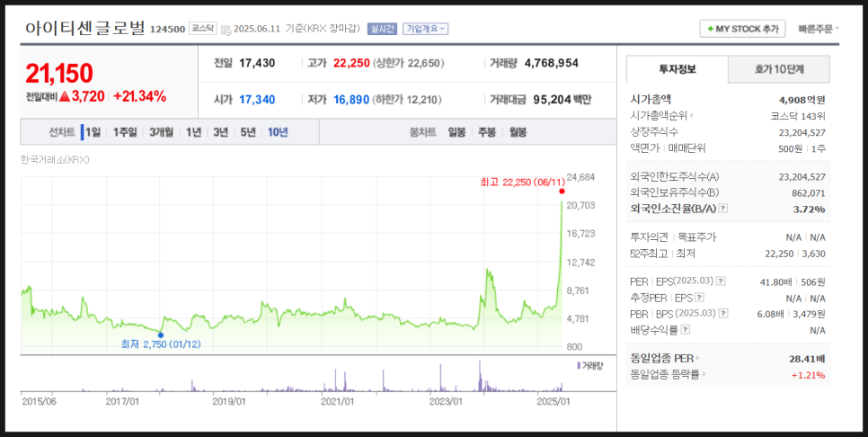The height and width of the screenshot is (437, 868).
Task: Click the 액면가 value 500원
Action: tap(790, 148)
